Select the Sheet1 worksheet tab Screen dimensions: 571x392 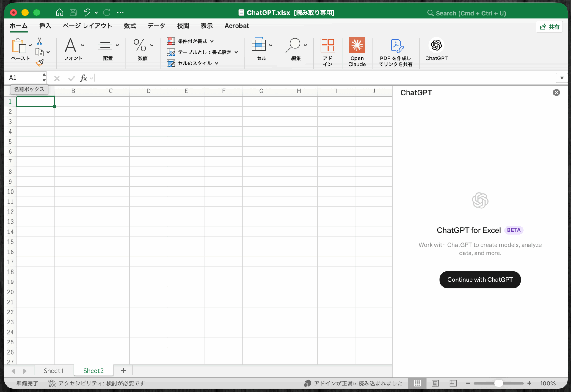click(x=54, y=371)
